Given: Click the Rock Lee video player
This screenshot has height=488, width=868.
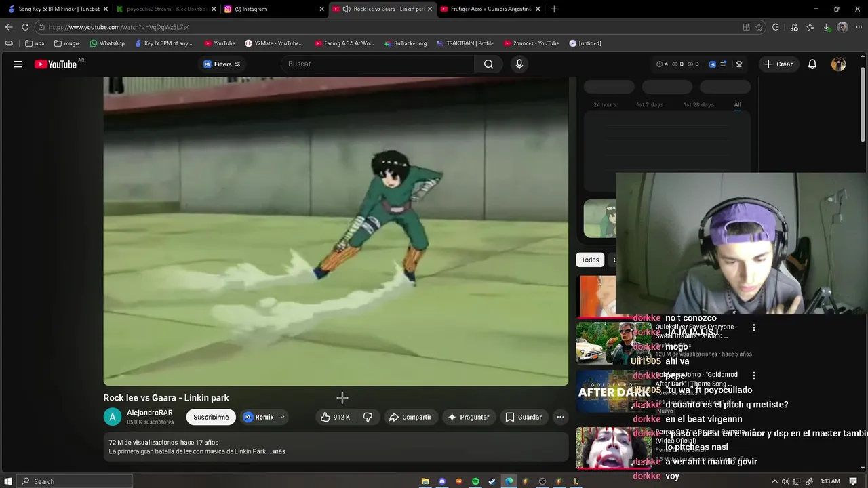Looking at the screenshot, I should point(336,231).
